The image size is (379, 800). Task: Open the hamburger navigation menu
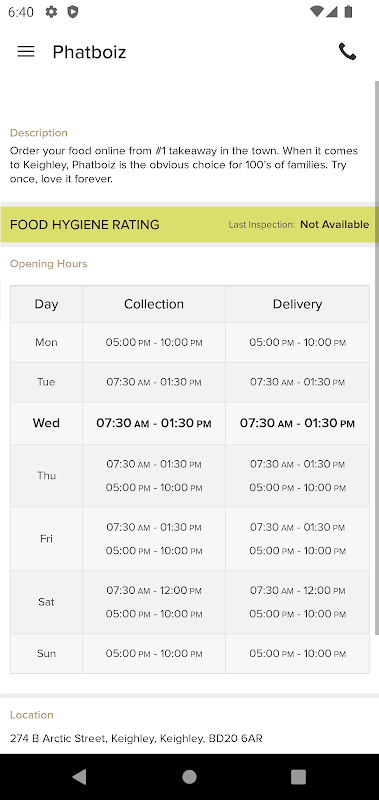point(26,52)
